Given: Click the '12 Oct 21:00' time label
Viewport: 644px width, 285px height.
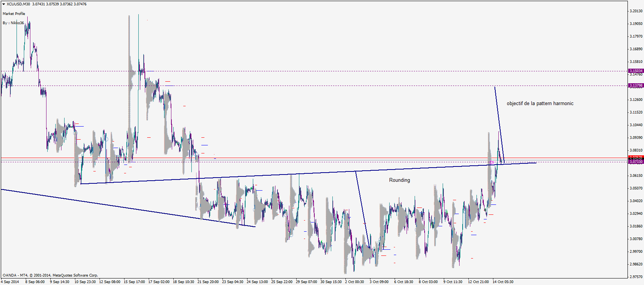Looking at the screenshot, I should (x=478, y=282).
